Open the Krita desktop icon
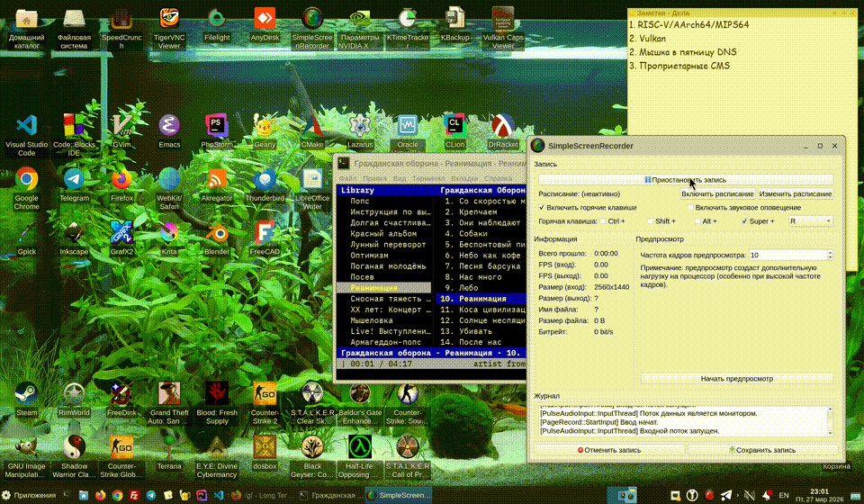 [169, 238]
